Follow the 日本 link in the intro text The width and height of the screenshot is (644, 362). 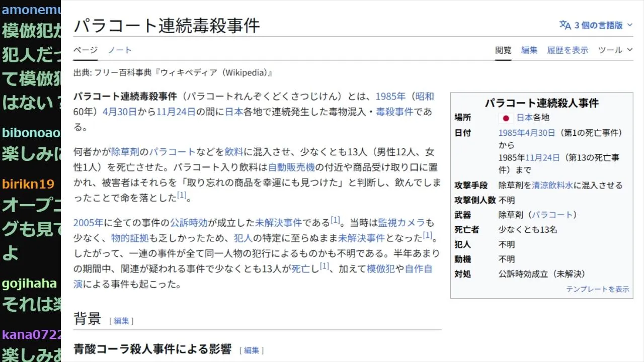233,112
